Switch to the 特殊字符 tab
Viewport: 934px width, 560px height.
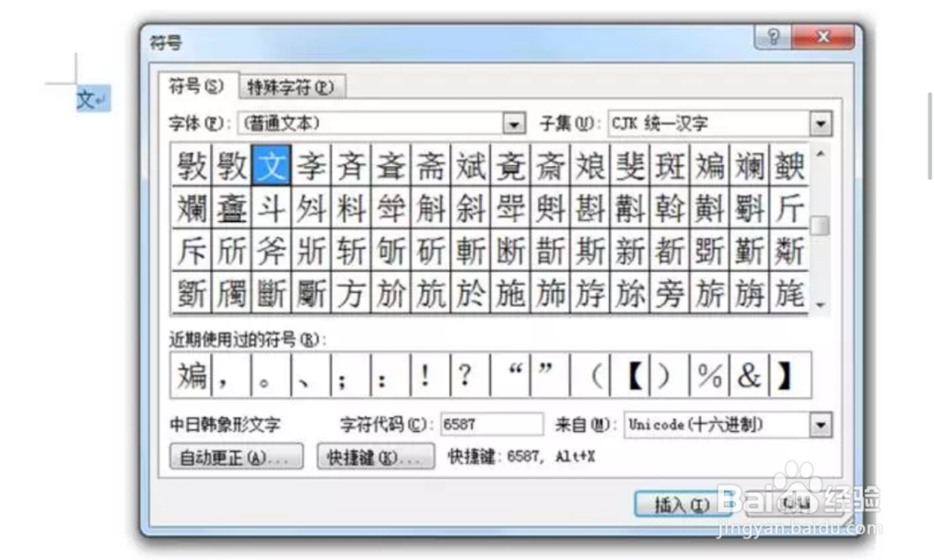(x=290, y=85)
